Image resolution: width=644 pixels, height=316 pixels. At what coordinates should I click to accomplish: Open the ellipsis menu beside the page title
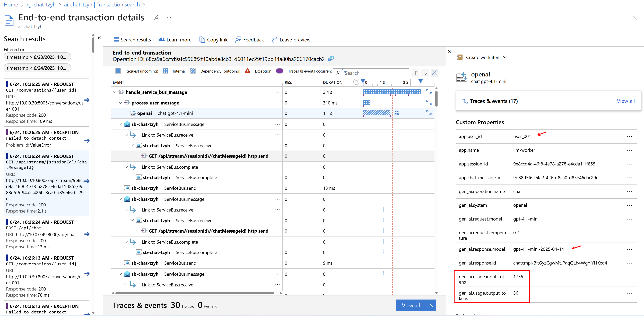[169, 17]
